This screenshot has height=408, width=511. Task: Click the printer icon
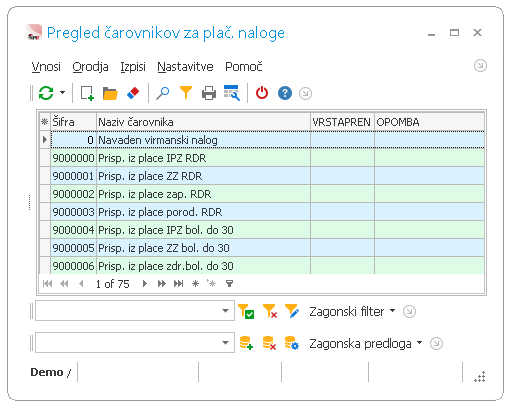point(209,93)
